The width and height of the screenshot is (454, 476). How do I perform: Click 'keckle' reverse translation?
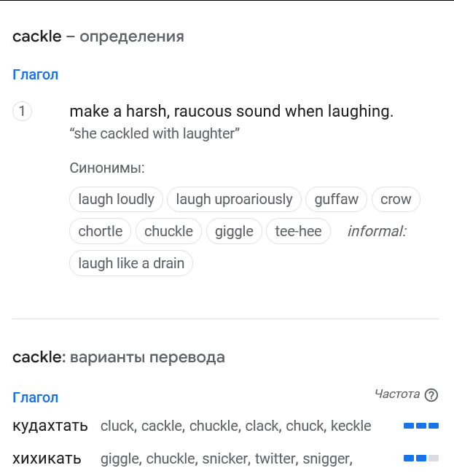tap(351, 426)
